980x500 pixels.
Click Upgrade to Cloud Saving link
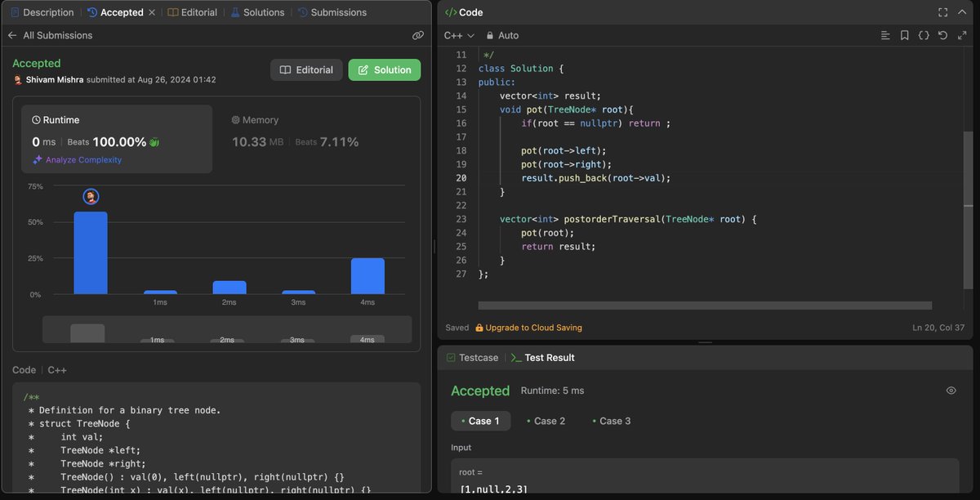click(528, 328)
